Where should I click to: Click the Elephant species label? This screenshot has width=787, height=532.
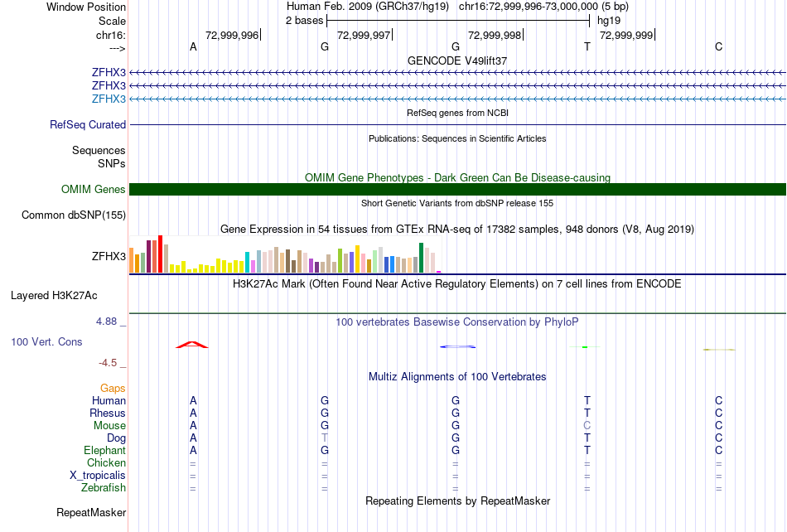(104, 450)
